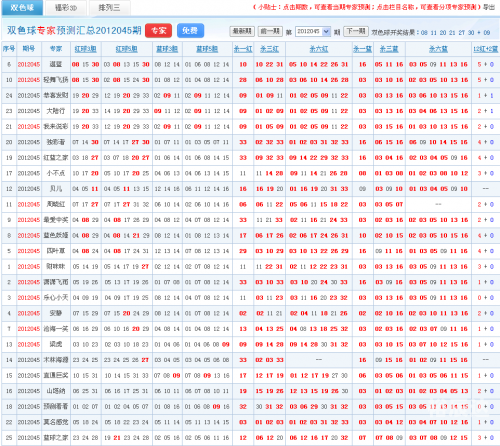The width and height of the screenshot is (500, 446).
Task: Open the 杀一蓝 column header link
Action: coord(362,49)
